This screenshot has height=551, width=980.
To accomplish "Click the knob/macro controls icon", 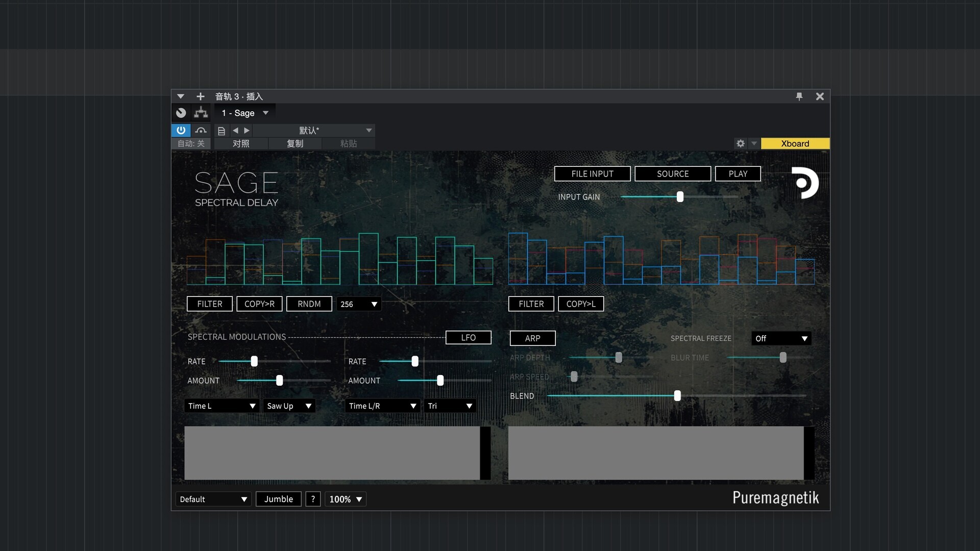I will click(181, 113).
